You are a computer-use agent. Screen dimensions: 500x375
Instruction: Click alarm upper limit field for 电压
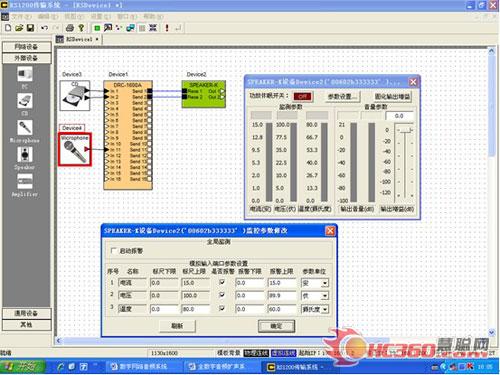pos(282,296)
